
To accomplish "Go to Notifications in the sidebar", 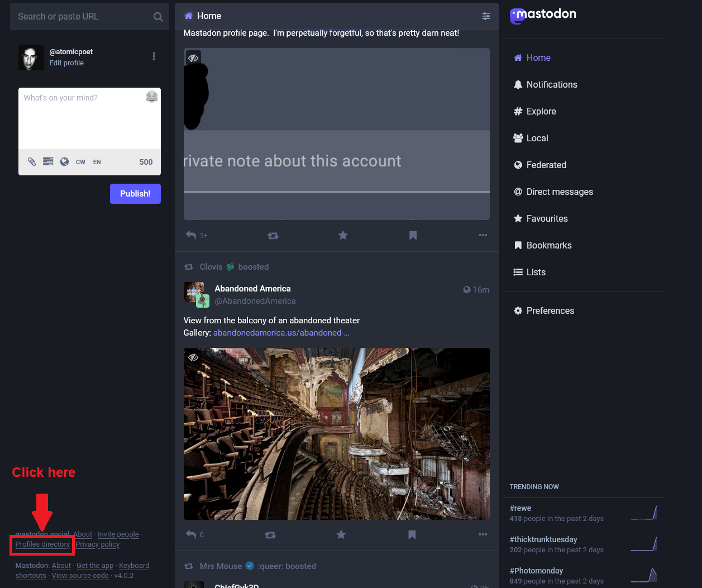I will [x=551, y=84].
